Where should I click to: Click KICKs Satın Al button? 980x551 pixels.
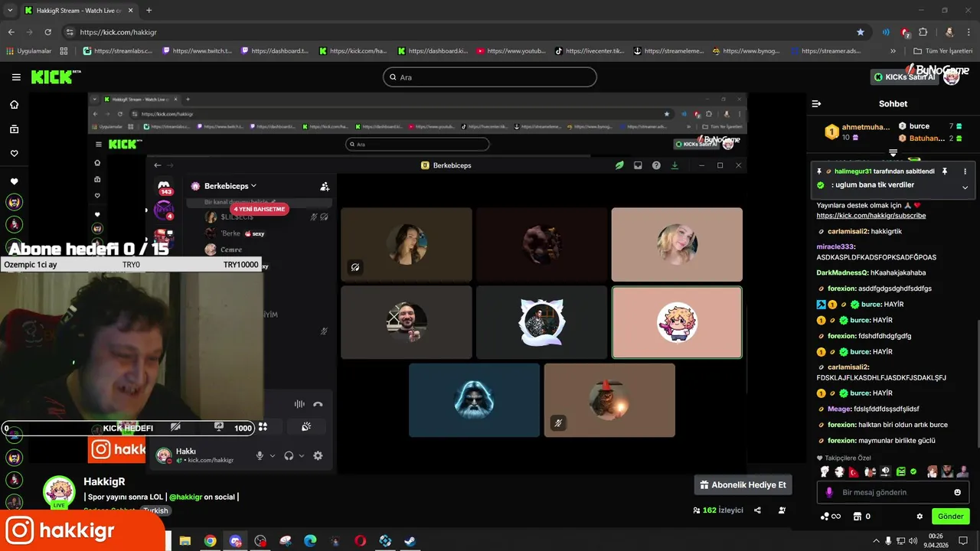pyautogui.click(x=905, y=77)
